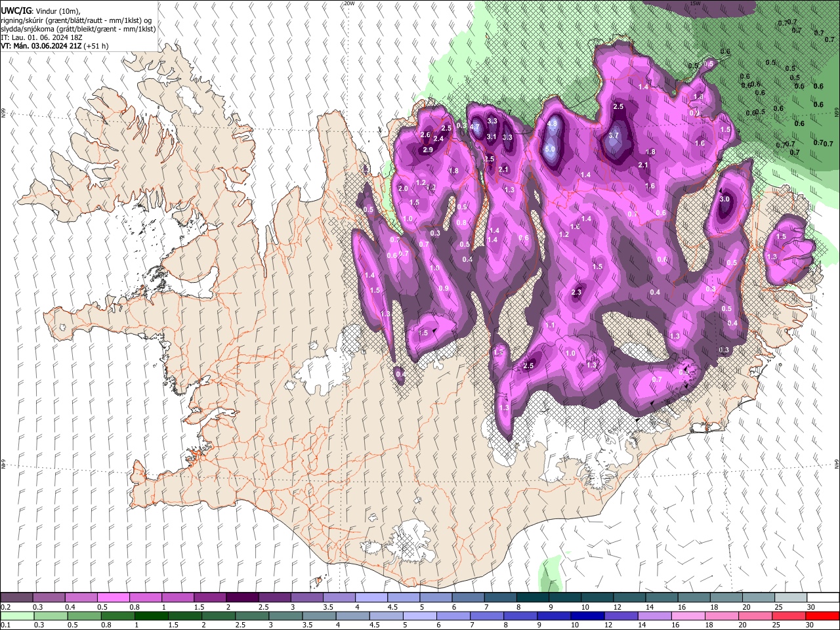Click the '0.2' label under the upper scale
Screen dimensions: 840x630
click(5, 607)
